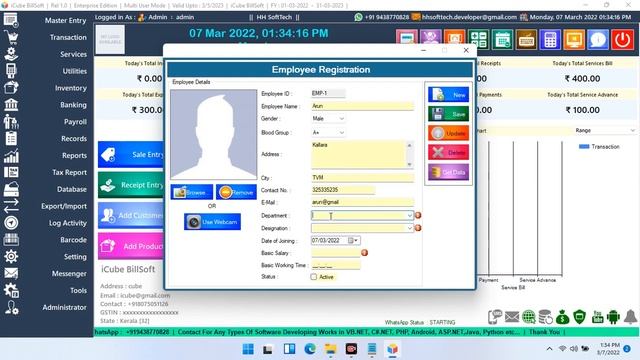Click the green math operators toolbar icon
The image size is (640, 360).
pyautogui.click(x=478, y=40)
